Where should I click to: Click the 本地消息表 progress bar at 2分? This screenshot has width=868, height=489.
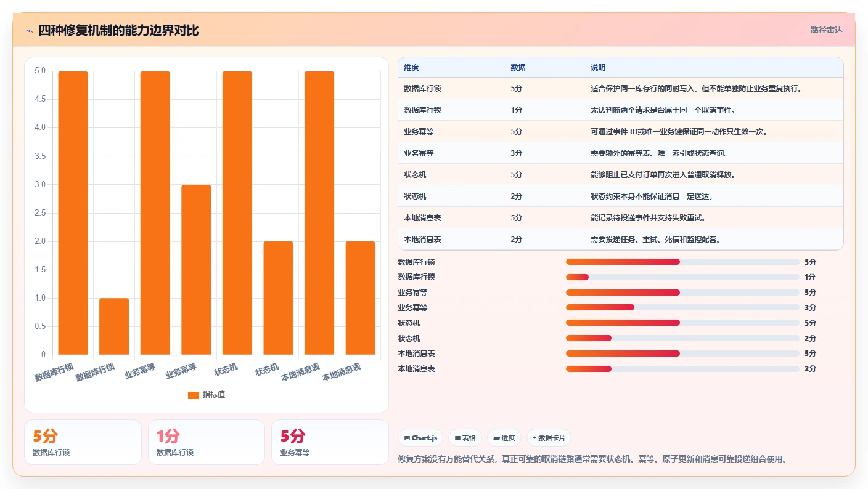(682, 369)
